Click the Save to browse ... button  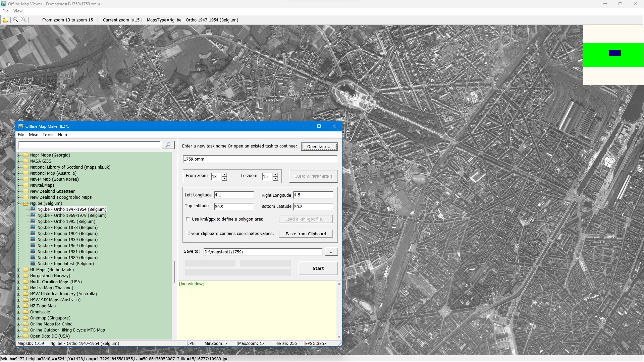[x=331, y=252]
